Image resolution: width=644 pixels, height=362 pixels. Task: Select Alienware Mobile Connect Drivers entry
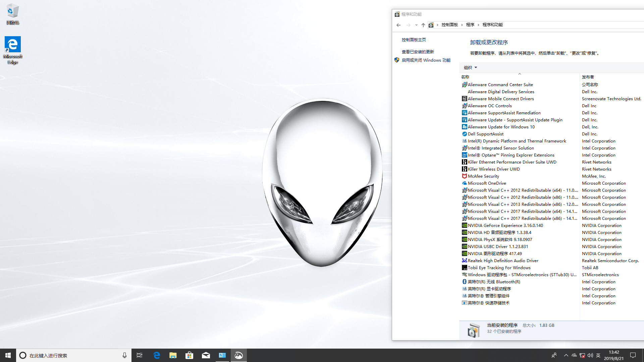[x=500, y=99]
